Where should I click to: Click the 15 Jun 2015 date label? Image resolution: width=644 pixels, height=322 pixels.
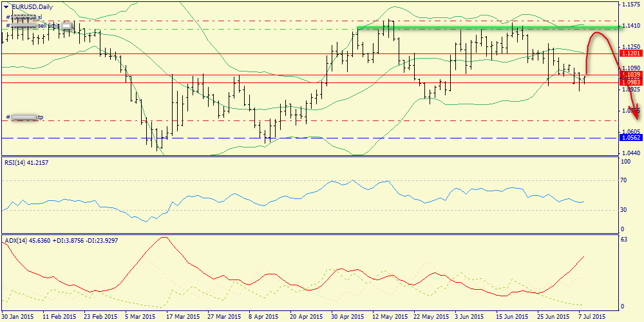(x=513, y=317)
